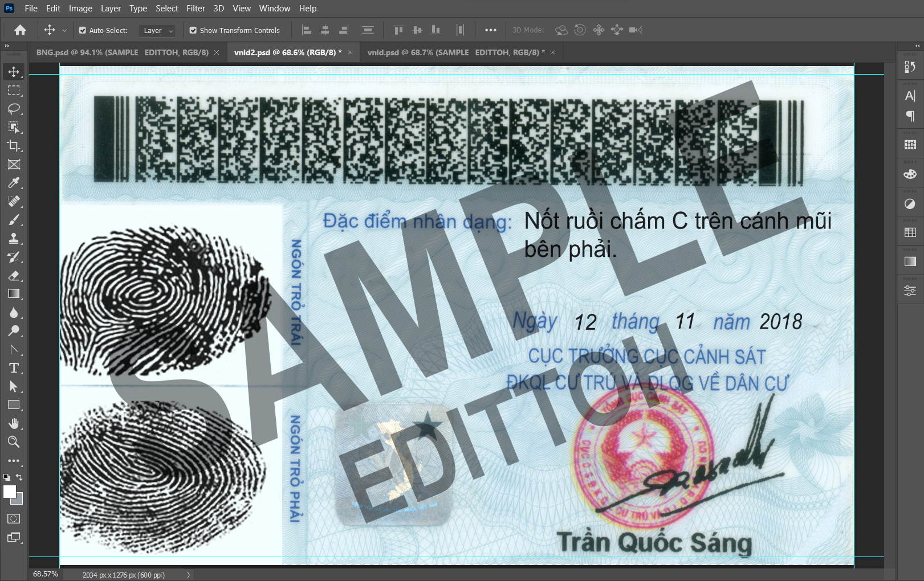Expand status bar info arrow
The image size is (924, 581).
(188, 575)
